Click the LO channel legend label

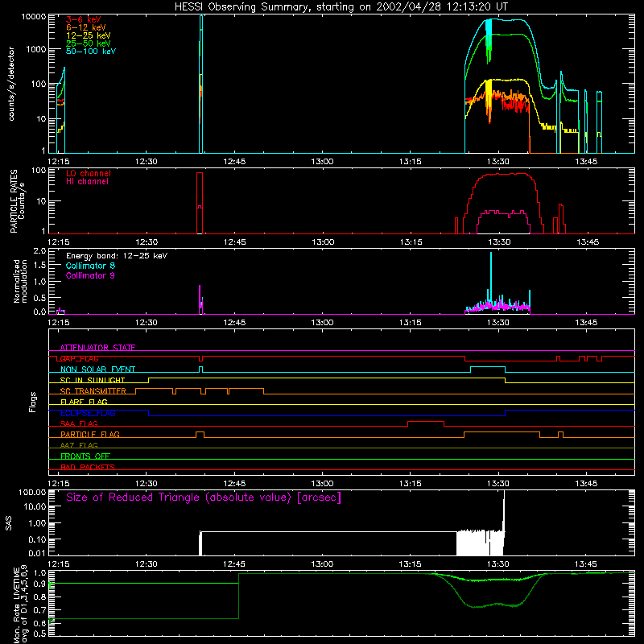pyautogui.click(x=89, y=173)
